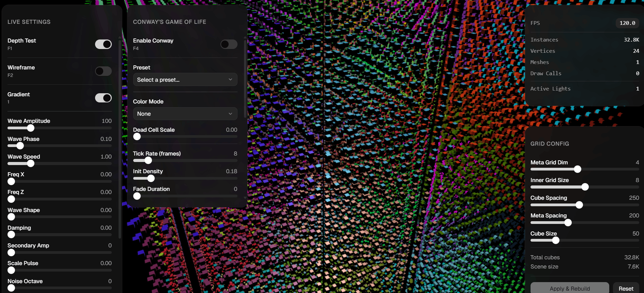Turn off the Gradient switch

(x=103, y=98)
